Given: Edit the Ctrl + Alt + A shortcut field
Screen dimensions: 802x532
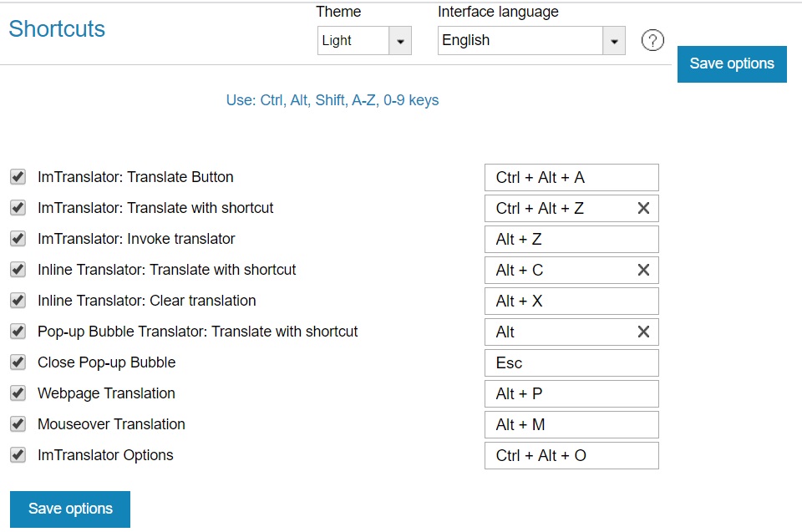Looking at the screenshot, I should (x=571, y=178).
